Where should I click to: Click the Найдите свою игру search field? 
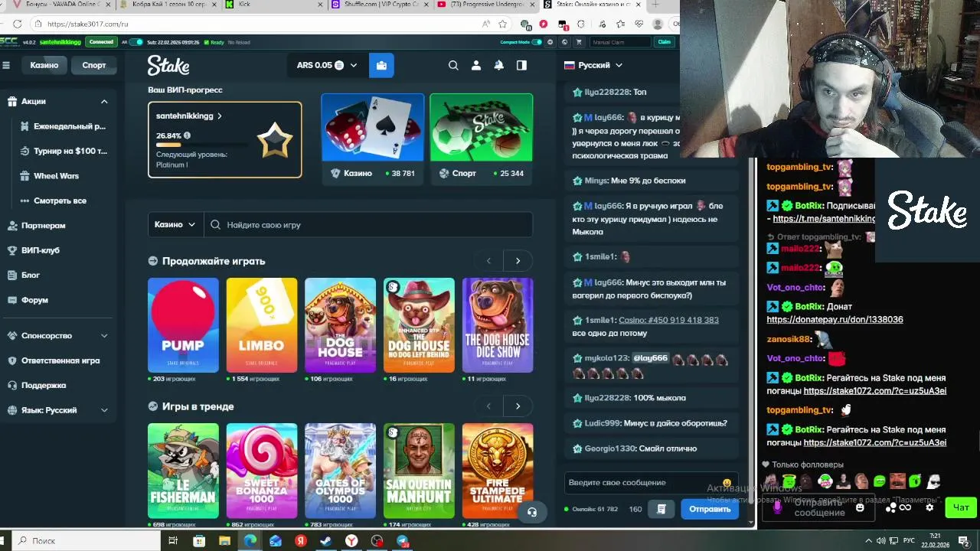pyautogui.click(x=368, y=224)
